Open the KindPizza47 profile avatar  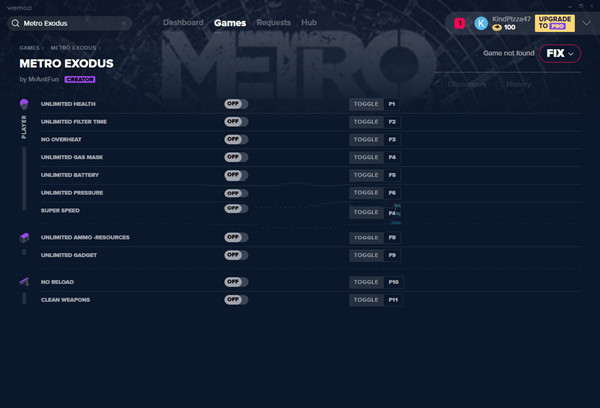481,23
